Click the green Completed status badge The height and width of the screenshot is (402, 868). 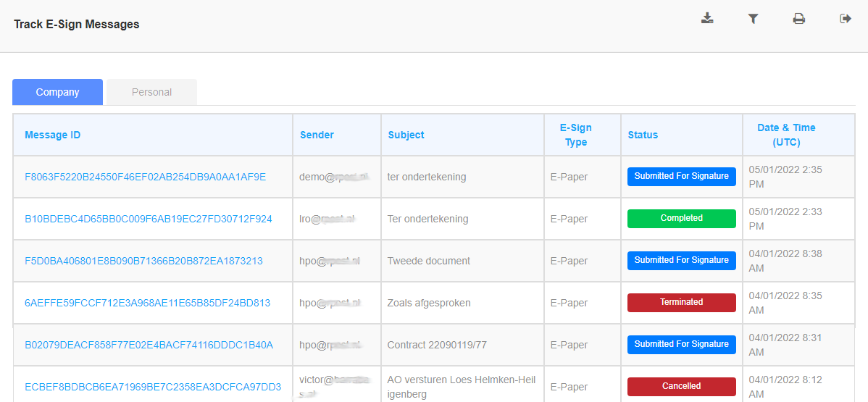pos(681,218)
